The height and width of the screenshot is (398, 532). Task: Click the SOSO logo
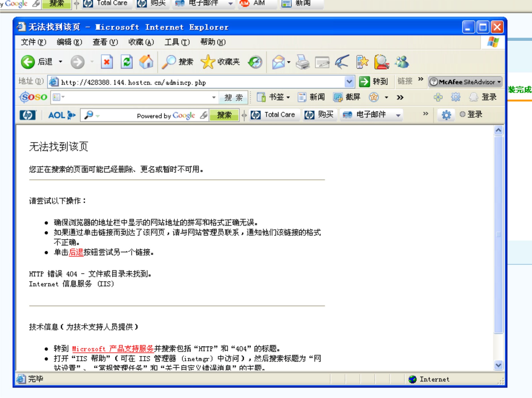[x=33, y=97]
